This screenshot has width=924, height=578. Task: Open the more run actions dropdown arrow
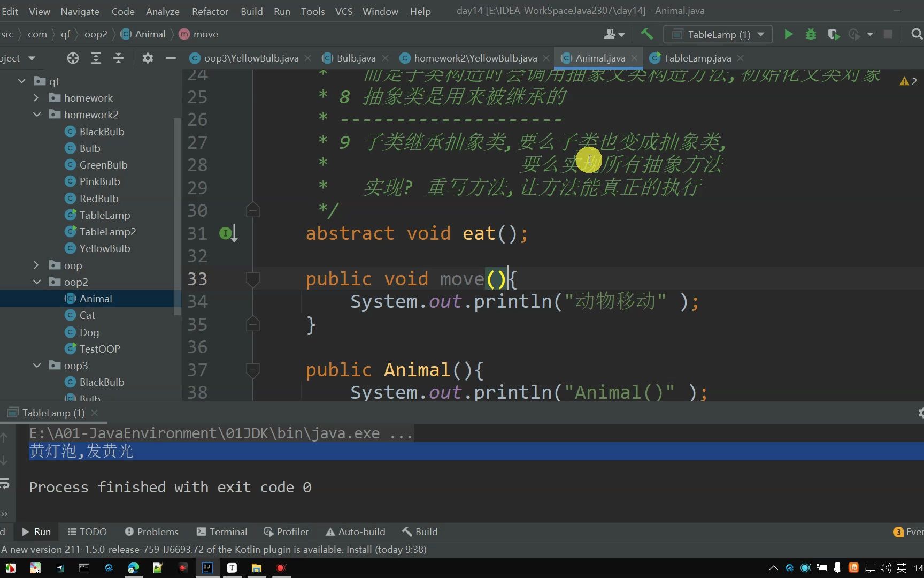pyautogui.click(x=870, y=34)
